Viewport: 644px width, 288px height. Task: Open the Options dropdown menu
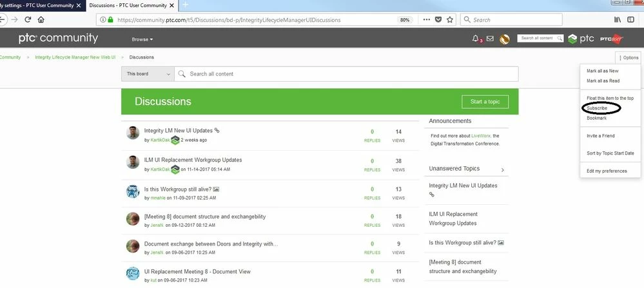point(628,58)
